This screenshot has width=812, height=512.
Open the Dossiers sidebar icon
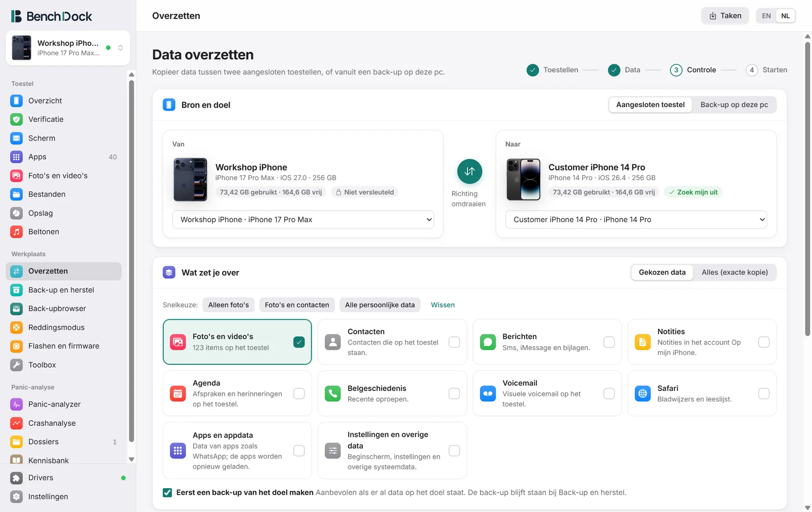tap(17, 442)
